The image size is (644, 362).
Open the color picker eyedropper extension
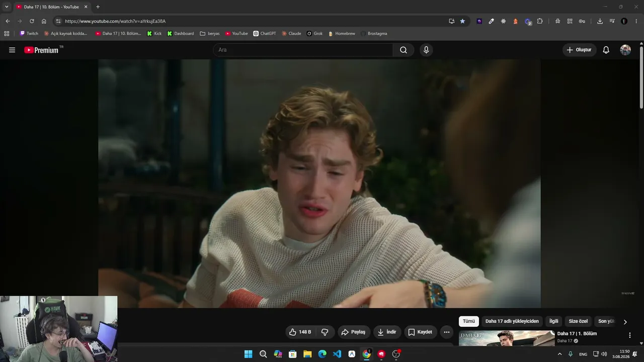tap(491, 21)
